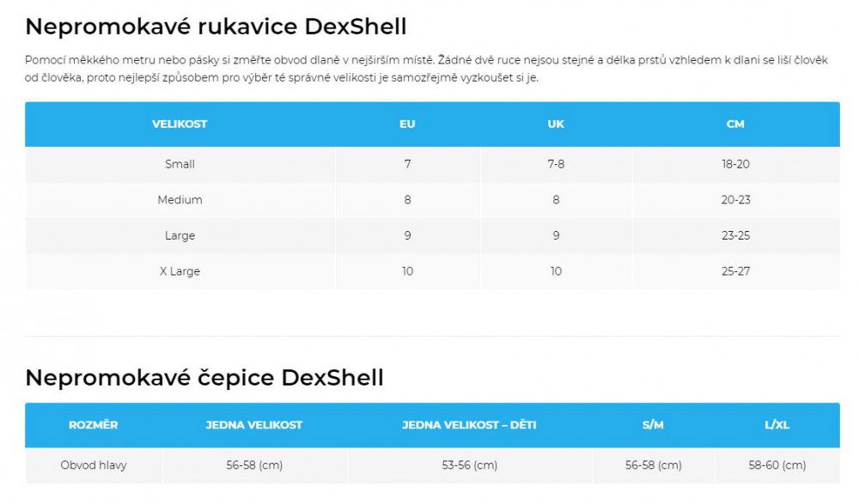Click the Large size row label
The image size is (859, 504).
(x=180, y=235)
